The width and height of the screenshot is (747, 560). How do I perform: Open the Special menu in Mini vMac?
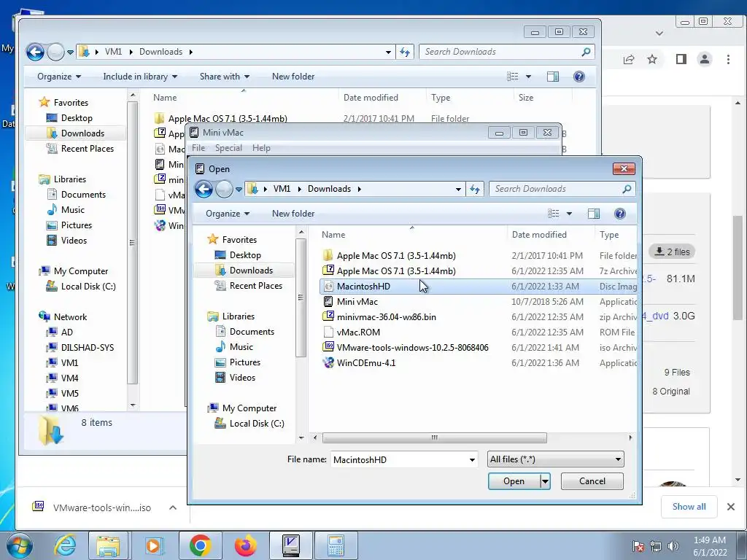(228, 148)
